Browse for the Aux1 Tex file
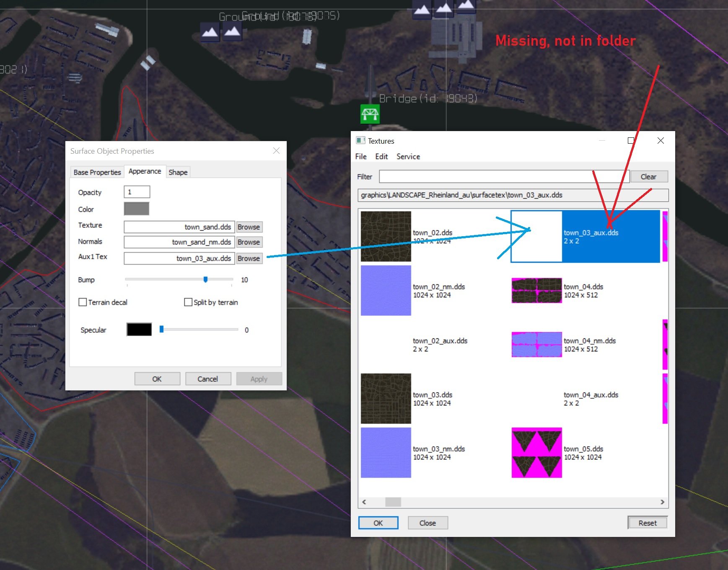Viewport: 728px width, 570px height. [x=249, y=258]
